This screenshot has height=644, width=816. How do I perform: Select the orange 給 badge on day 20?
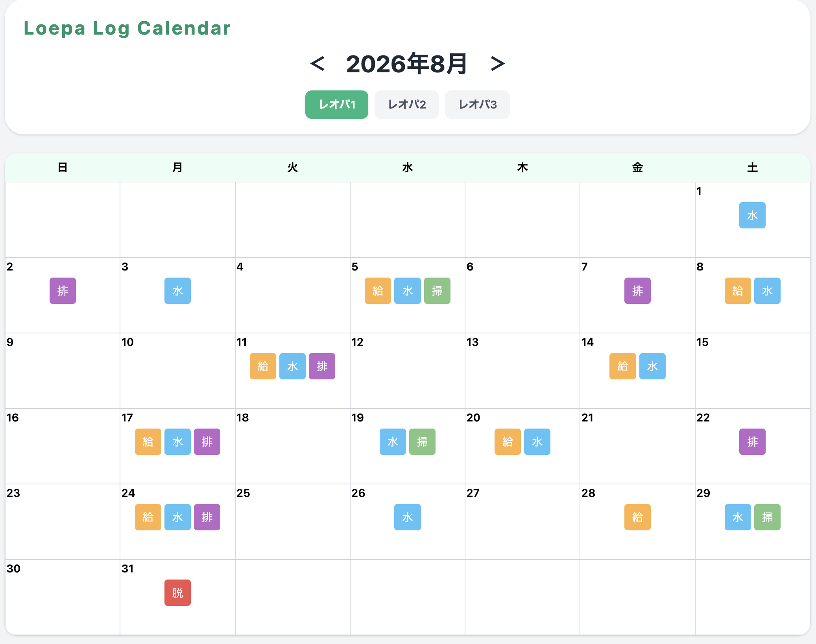tap(508, 442)
